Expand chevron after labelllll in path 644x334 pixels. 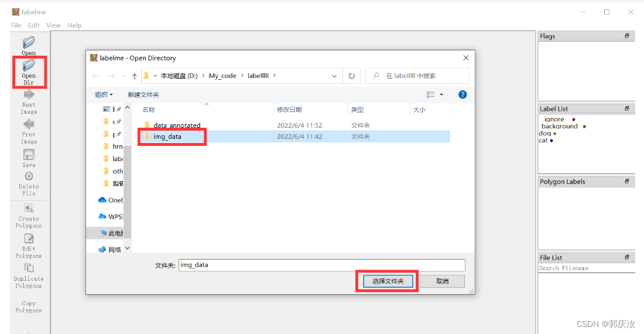click(275, 76)
